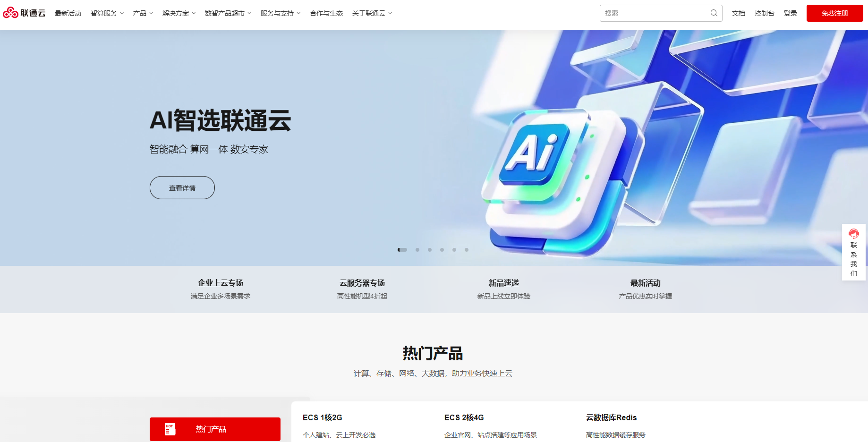Click the 智能融合 算网一体 数安专家 subtitle
Screen dimensions: 868x442
click(209, 149)
